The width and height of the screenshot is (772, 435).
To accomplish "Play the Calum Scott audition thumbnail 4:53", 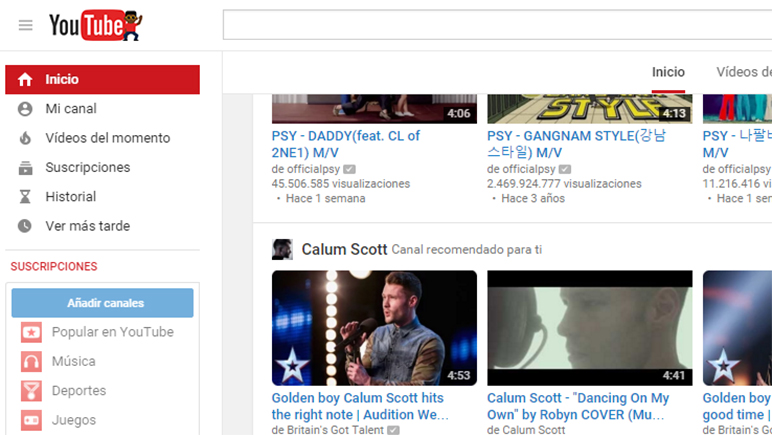I will click(374, 328).
